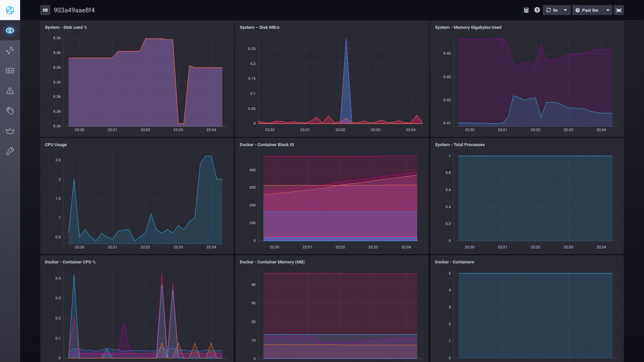The height and width of the screenshot is (362, 644).
Task: Click the Disk MB/s spike at 22:22
Action: coord(346,80)
